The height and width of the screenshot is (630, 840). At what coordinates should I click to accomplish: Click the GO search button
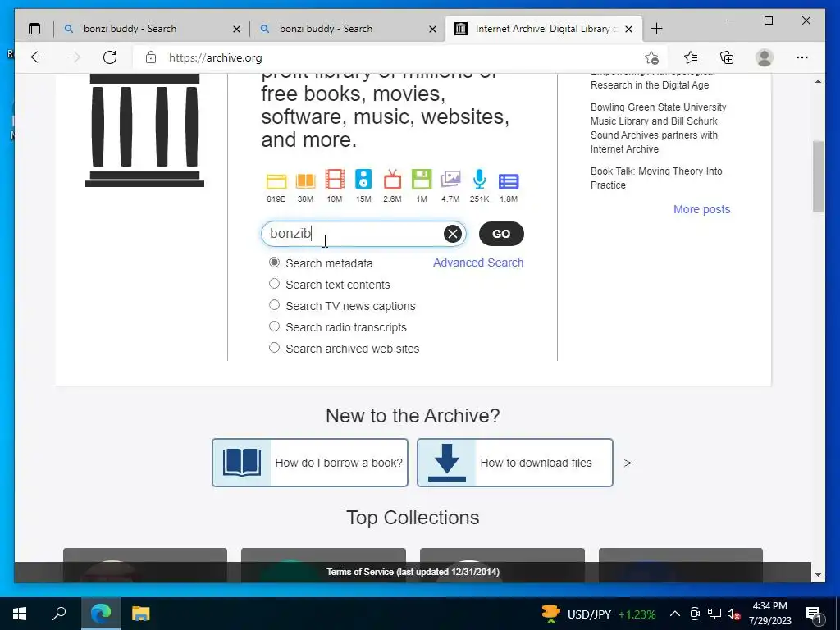click(x=501, y=234)
